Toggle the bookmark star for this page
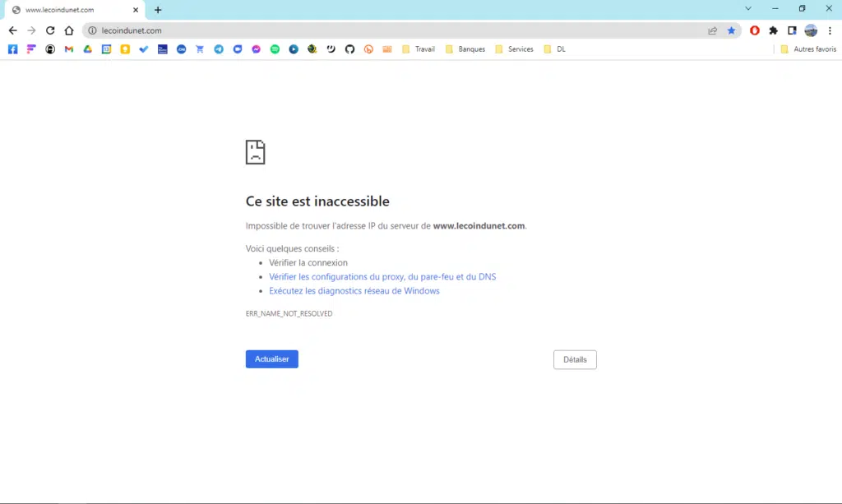Viewport: 842px width, 504px height. (731, 30)
